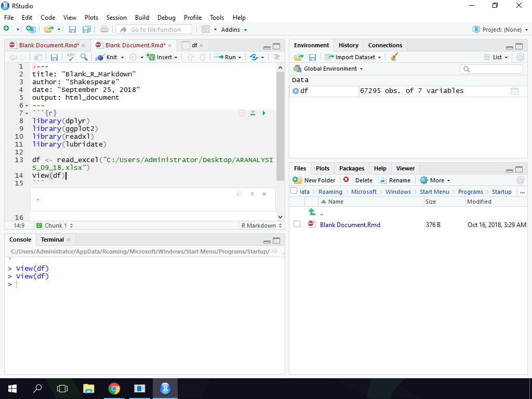Open Import Dataset dropdown
The height and width of the screenshot is (399, 532).
(353, 57)
